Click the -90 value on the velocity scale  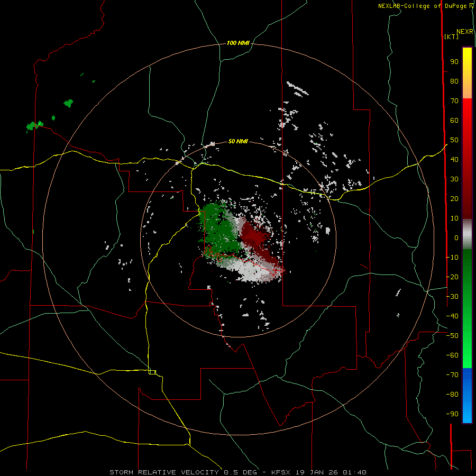[452, 414]
